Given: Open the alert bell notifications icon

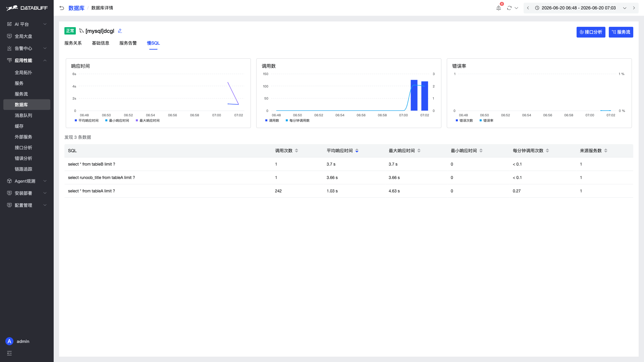Looking at the screenshot, I should 498,8.
